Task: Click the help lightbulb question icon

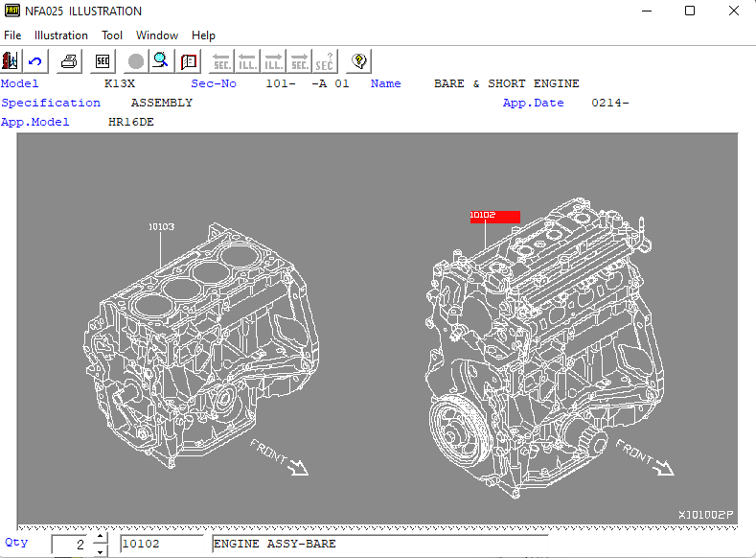Action: 358,60
